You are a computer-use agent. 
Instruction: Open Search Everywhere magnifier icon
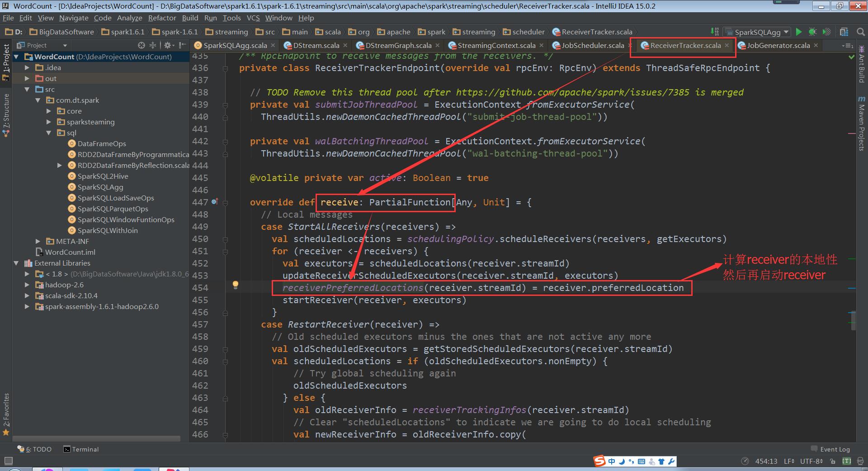(x=861, y=32)
